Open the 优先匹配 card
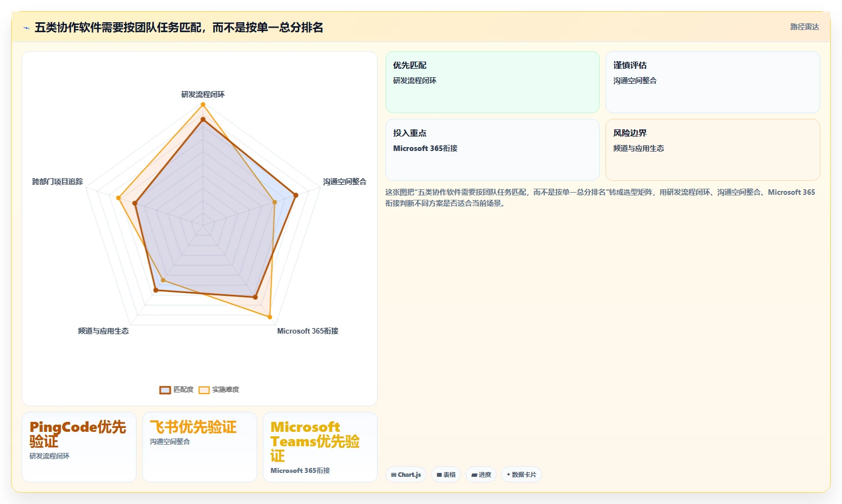The width and height of the screenshot is (842, 504). [x=493, y=82]
